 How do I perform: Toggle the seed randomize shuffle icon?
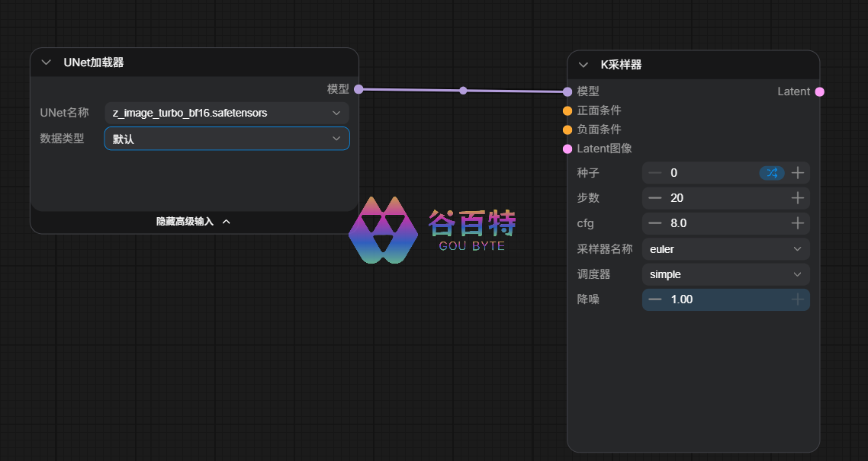click(x=772, y=173)
